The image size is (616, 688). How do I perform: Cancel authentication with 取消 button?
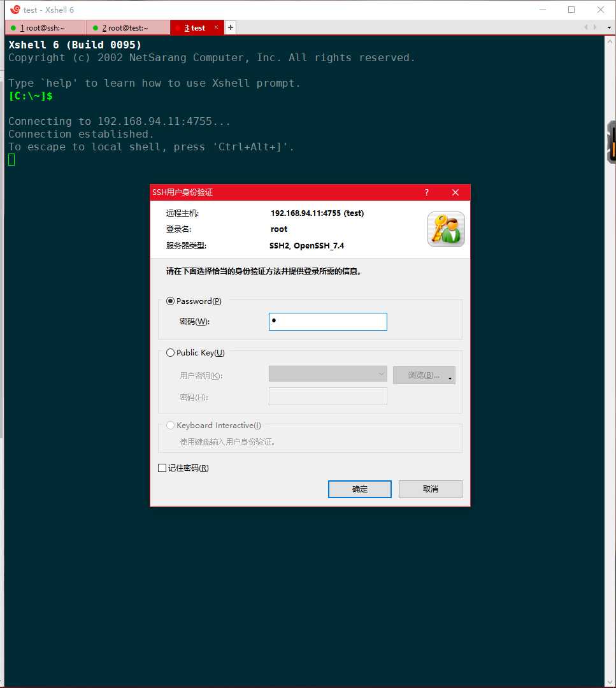point(431,489)
